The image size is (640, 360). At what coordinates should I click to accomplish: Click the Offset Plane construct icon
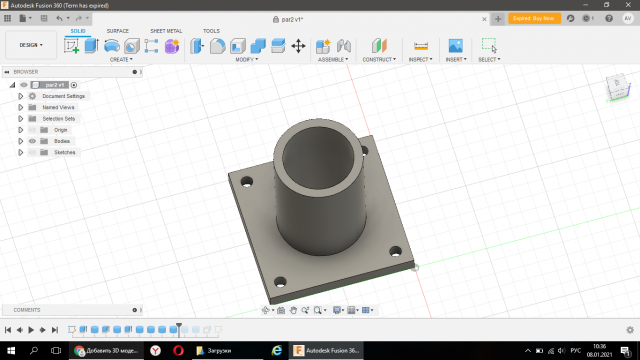(x=379, y=46)
